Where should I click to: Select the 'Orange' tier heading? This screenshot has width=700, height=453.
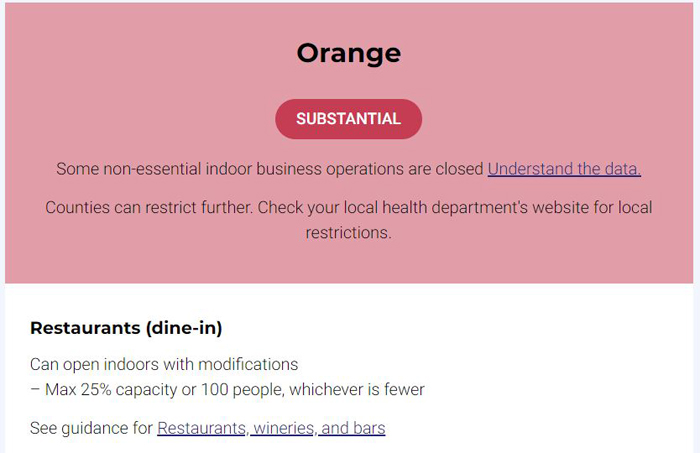349,54
